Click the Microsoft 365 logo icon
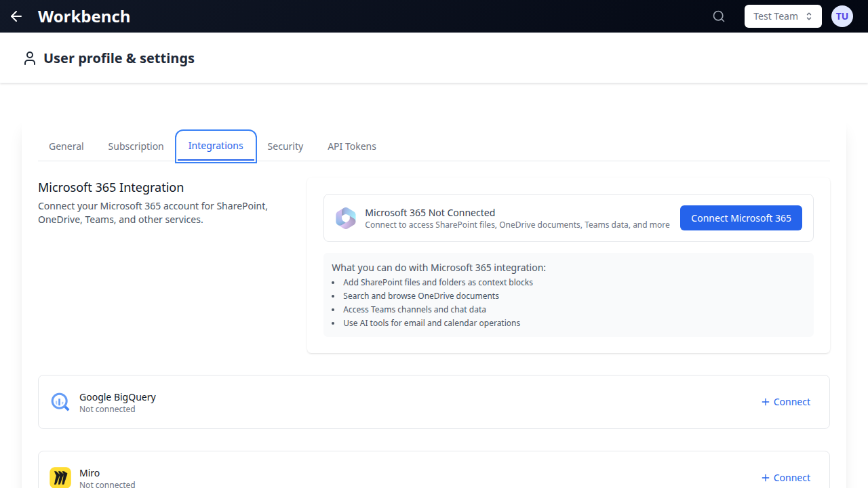868x488 pixels. click(346, 218)
